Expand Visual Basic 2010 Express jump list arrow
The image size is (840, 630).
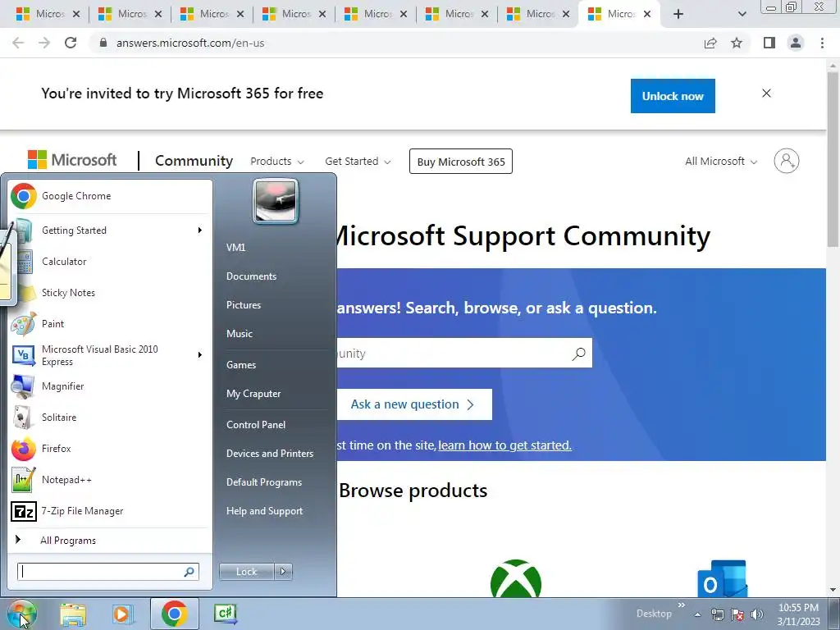(200, 354)
